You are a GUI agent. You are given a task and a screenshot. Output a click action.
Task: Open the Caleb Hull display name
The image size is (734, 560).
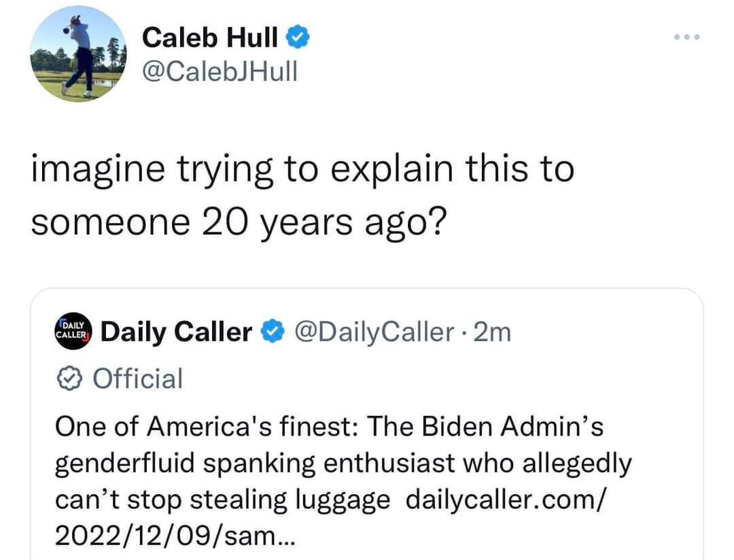210,39
